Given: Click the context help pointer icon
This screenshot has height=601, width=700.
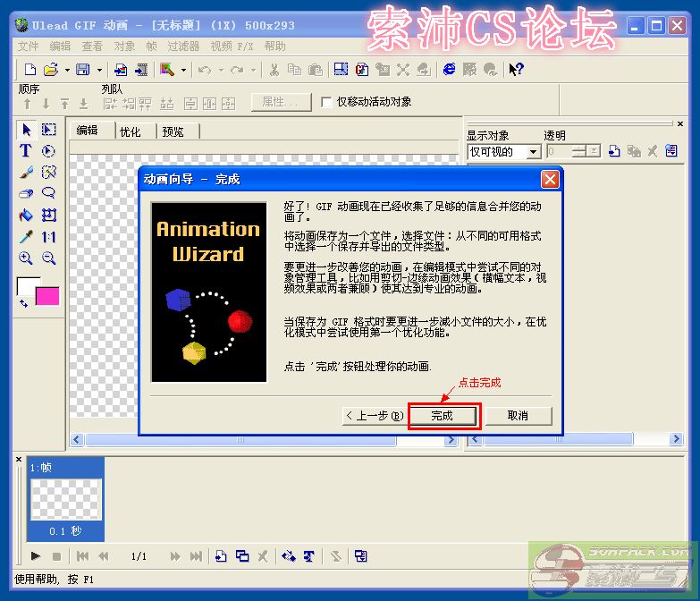Looking at the screenshot, I should pyautogui.click(x=516, y=69).
